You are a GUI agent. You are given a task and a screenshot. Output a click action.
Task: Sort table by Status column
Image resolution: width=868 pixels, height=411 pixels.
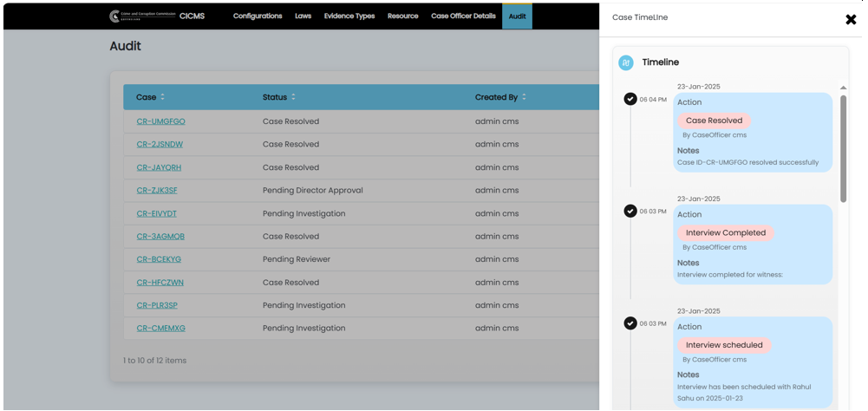click(x=293, y=97)
